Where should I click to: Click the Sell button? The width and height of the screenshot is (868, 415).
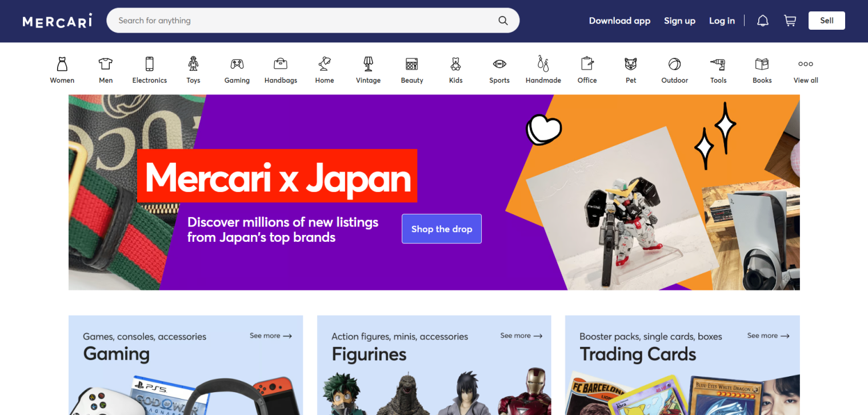point(826,20)
